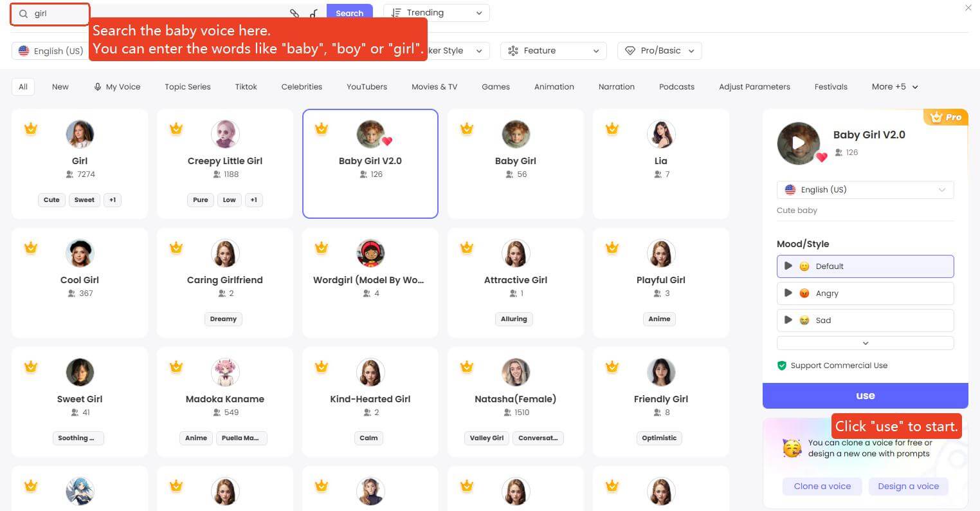Click the search field containing girl
Screen dimensions: 980x511
coord(50,14)
